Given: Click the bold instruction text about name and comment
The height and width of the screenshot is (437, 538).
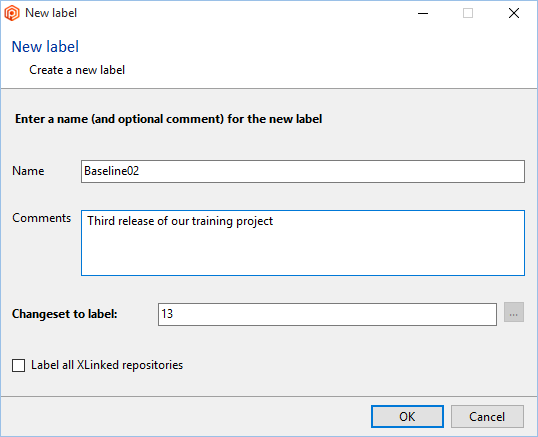Looking at the screenshot, I should point(168,119).
